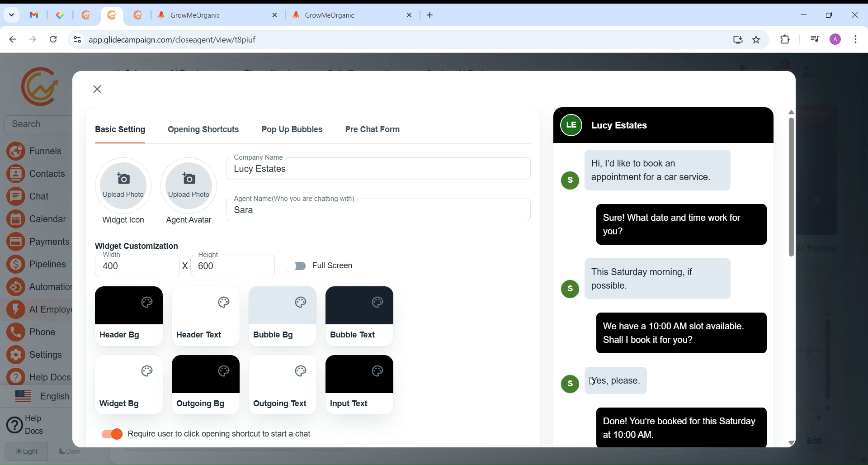
Task: Open Settings gear in sidebar
Action: coord(16,356)
